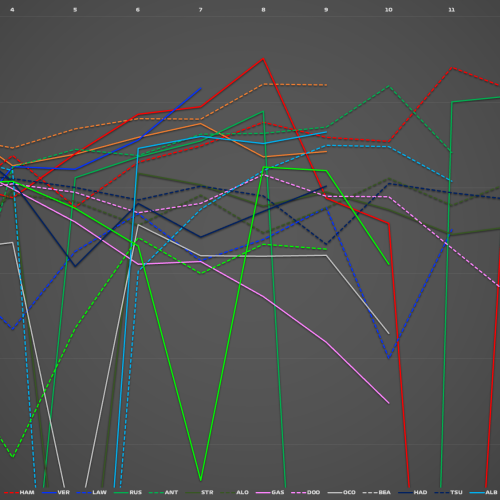Select BEA in the legend
500x500 pixels.
pos(377,492)
